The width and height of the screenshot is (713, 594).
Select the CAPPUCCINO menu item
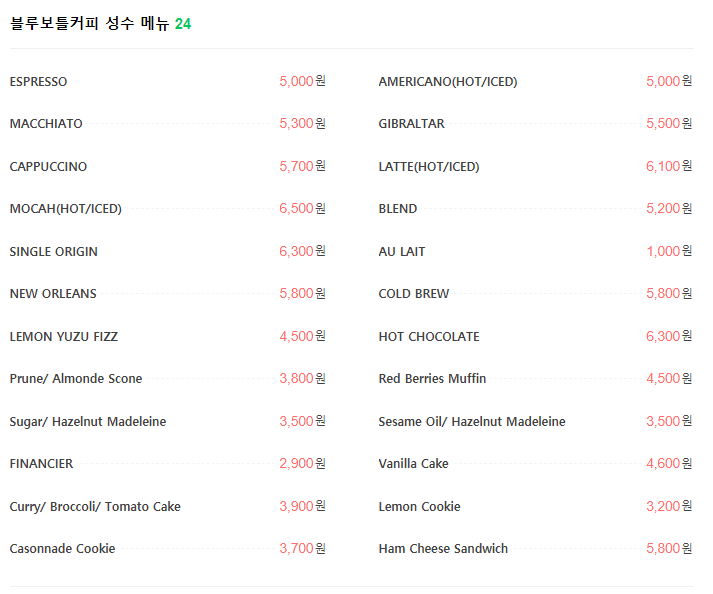48,166
